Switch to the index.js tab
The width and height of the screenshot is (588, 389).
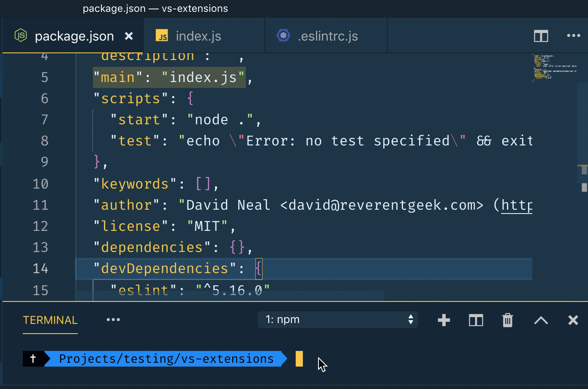tap(198, 36)
